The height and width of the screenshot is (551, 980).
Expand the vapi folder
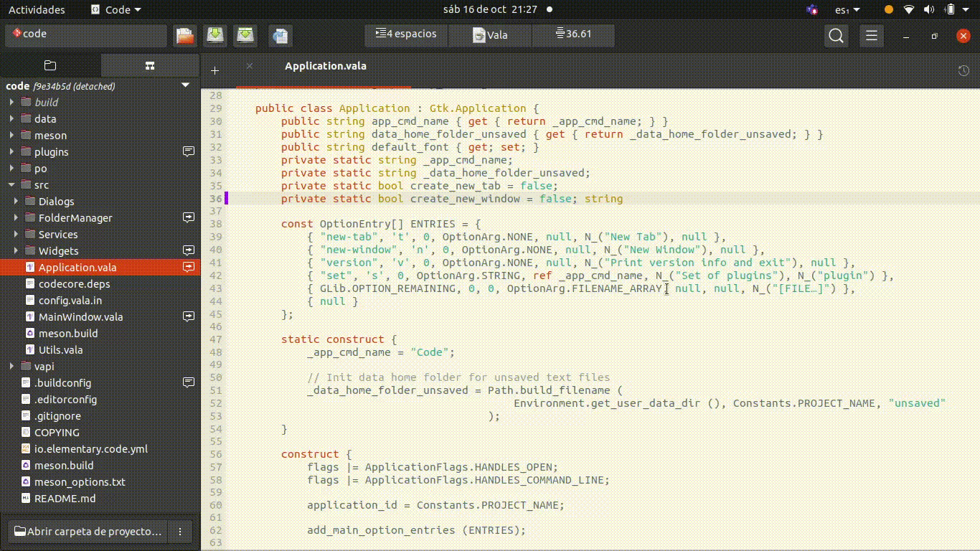(x=11, y=366)
